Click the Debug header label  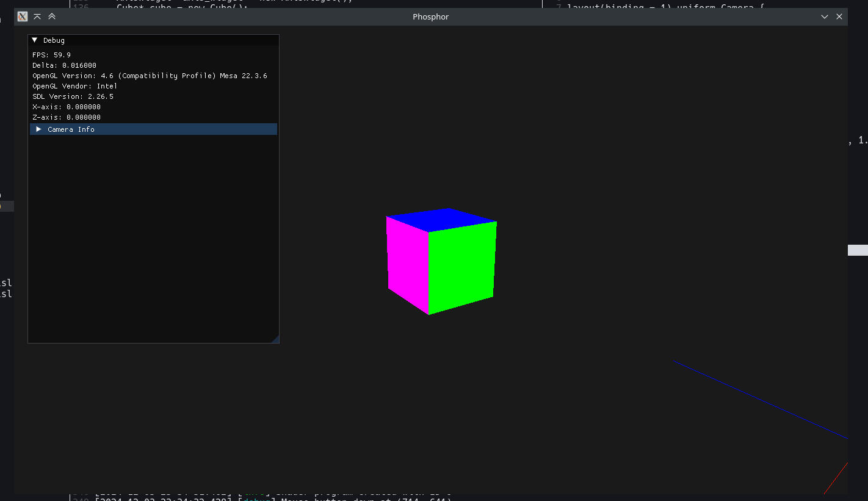tap(53, 40)
